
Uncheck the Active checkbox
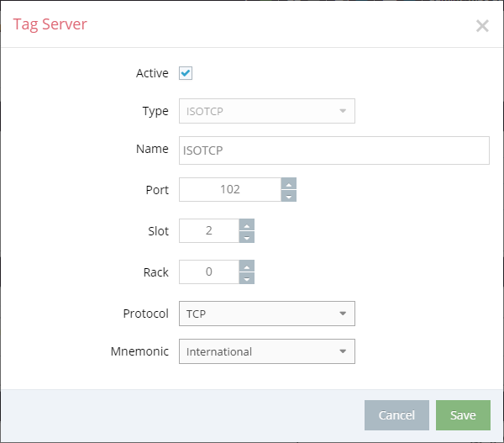pyautogui.click(x=186, y=73)
